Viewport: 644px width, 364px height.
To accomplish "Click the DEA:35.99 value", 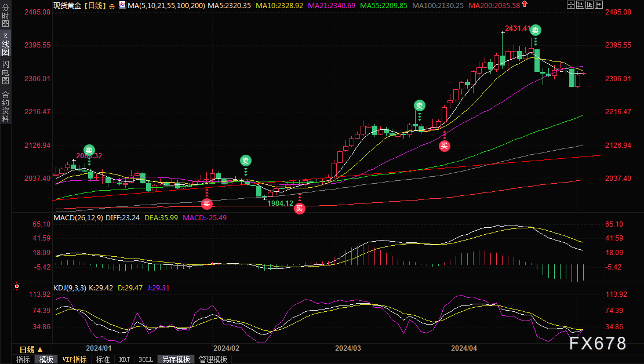I will (x=161, y=218).
